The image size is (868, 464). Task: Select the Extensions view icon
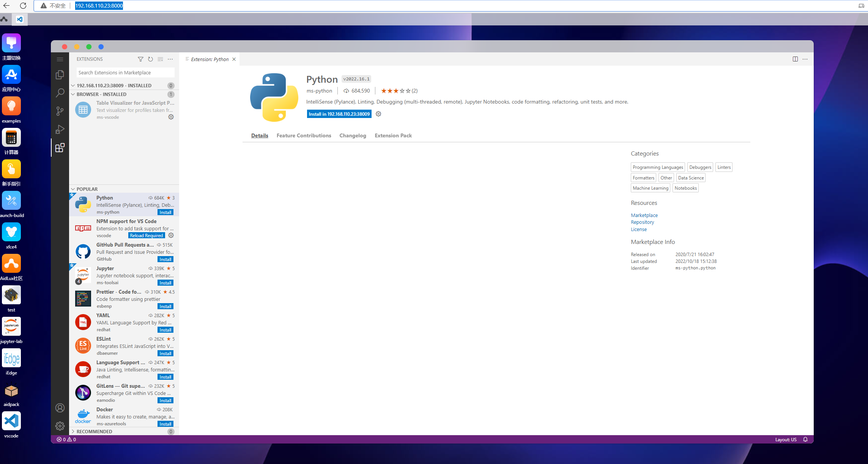pyautogui.click(x=60, y=148)
